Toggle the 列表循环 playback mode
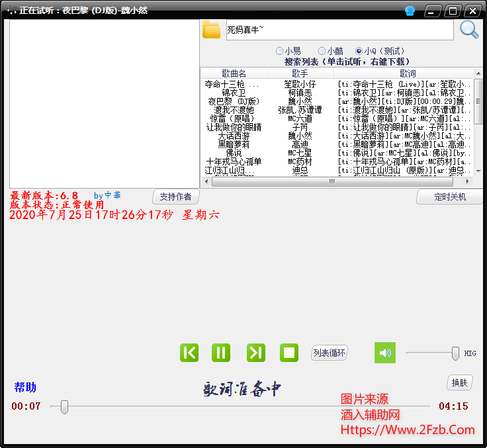This screenshot has height=448, width=487. coord(329,353)
